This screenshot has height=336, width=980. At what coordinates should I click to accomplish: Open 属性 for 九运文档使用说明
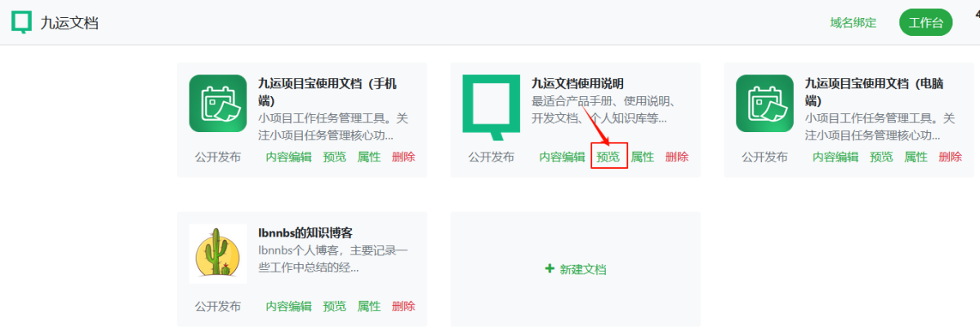pos(643,157)
